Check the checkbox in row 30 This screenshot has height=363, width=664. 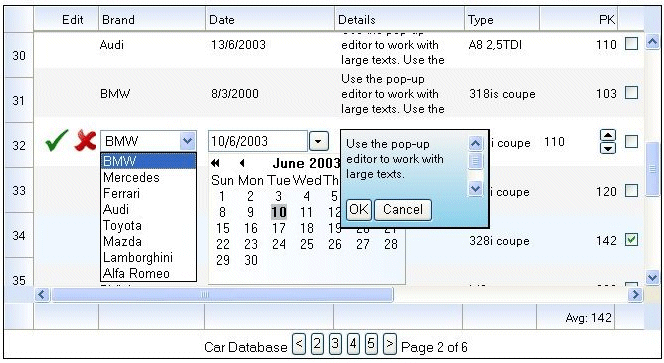[x=631, y=43]
